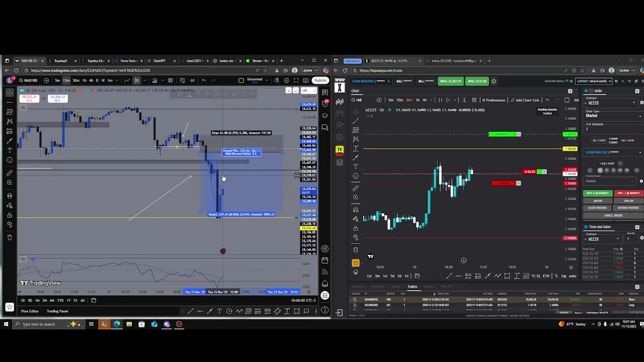Select the trend line tool in TradingView
644x362 pixels.
click(10, 102)
